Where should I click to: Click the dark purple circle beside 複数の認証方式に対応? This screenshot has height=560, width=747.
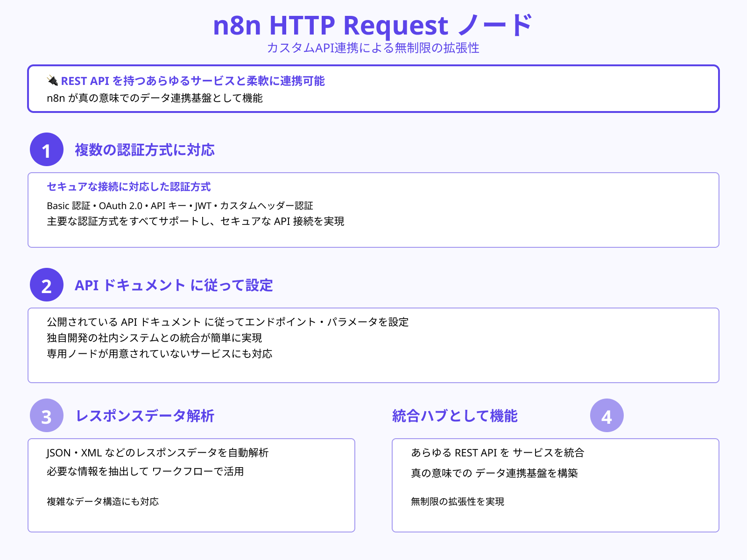click(46, 150)
